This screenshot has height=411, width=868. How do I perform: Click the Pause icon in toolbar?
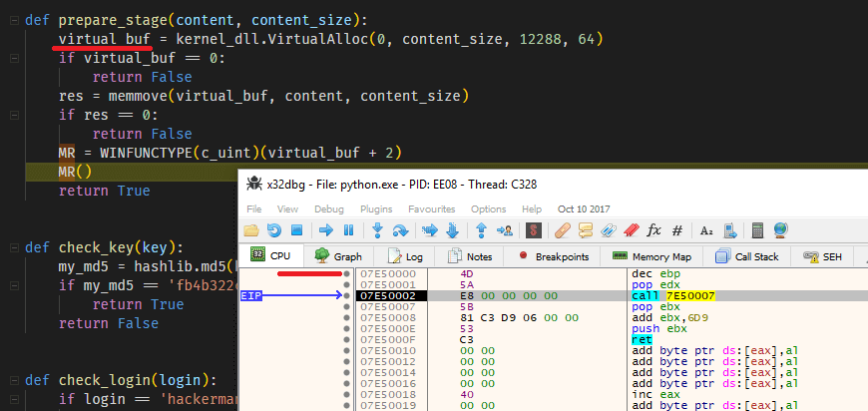tap(349, 230)
